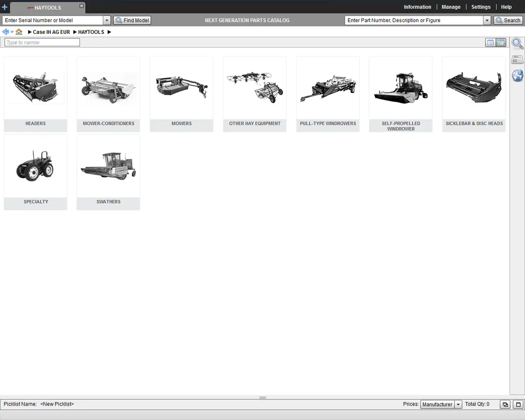Open the PULL-TYPE WINDROWERS category
The image size is (525, 420).
point(328,94)
